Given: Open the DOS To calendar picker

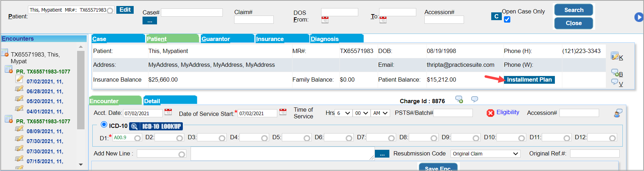Looking at the screenshot, I should 383,20.
